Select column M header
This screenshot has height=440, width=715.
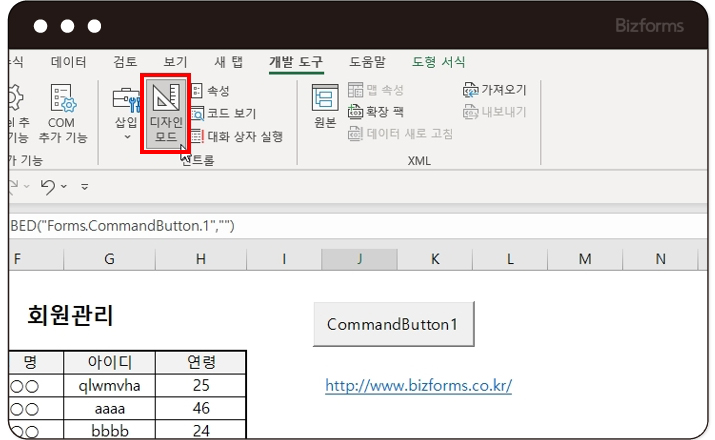point(585,259)
